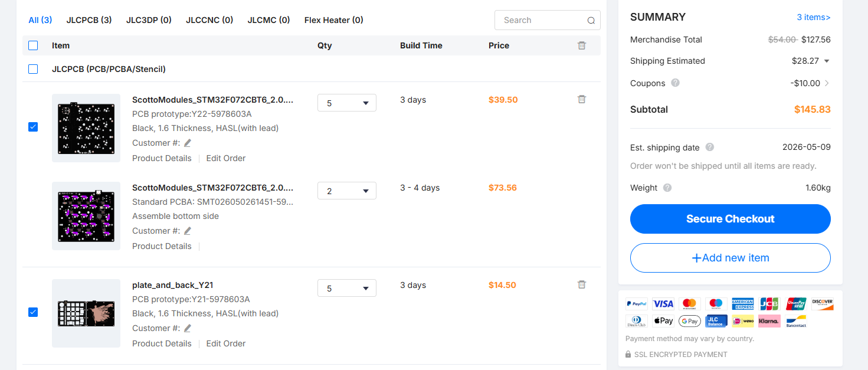The image size is (868, 370).
Task: Click the Bancontact payment icon
Action: [x=796, y=321]
